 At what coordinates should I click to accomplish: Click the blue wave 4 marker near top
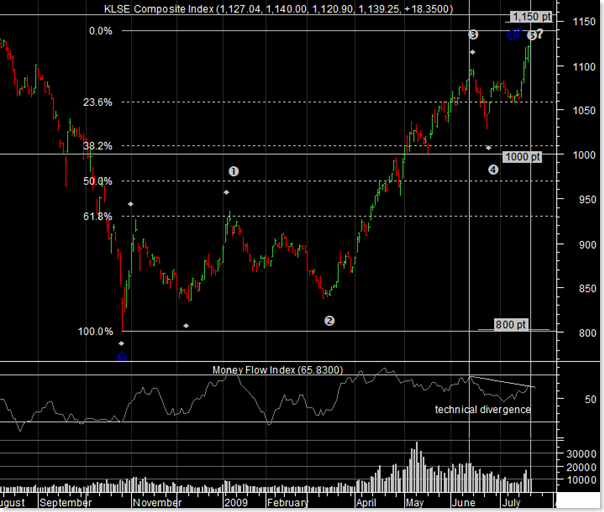click(512, 35)
